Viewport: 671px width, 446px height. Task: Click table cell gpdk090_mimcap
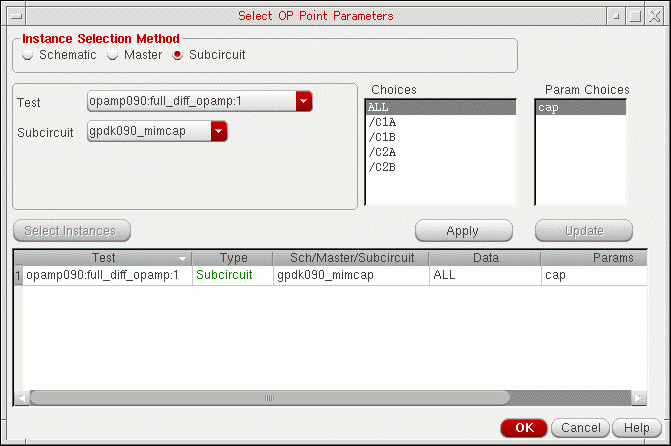click(351, 275)
